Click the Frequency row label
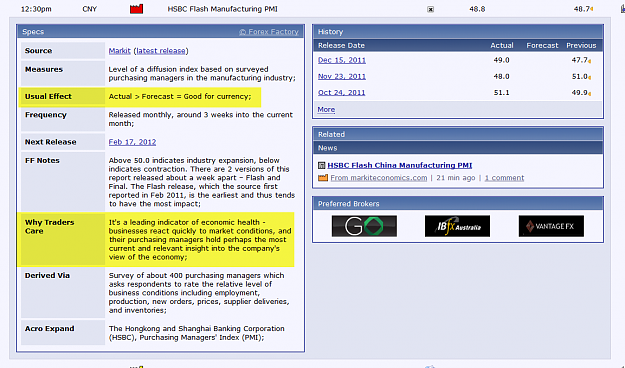The height and width of the screenshot is (368, 625). click(46, 115)
